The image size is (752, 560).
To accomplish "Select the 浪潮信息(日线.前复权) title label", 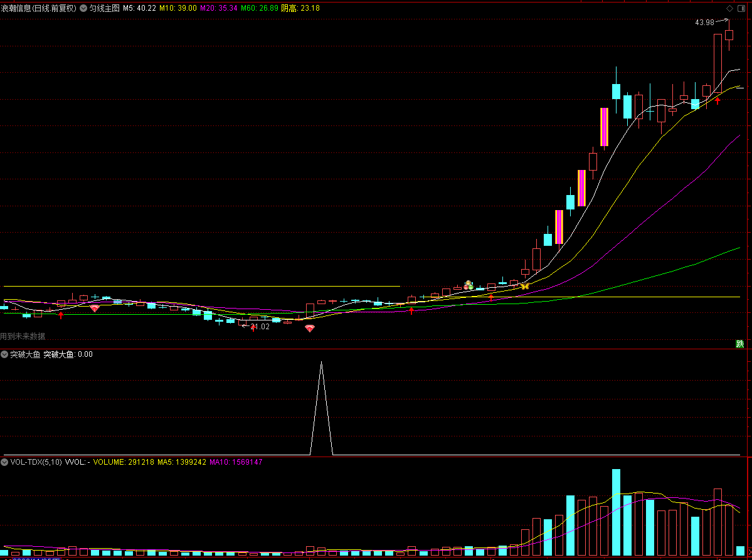I will point(39,8).
